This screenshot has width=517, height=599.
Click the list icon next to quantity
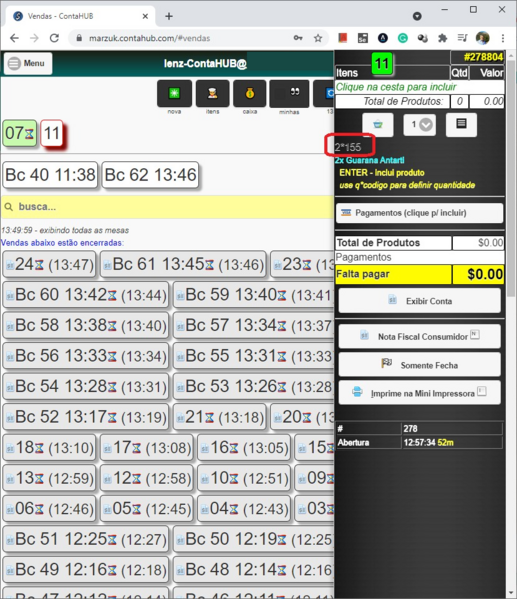(461, 125)
